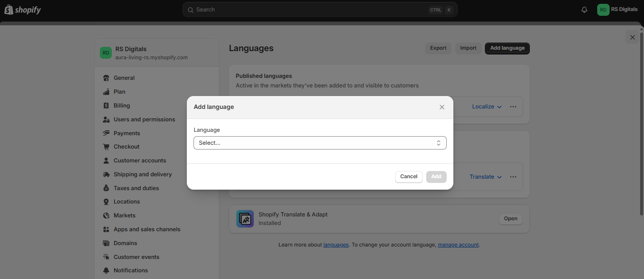Viewport: 644px width, 279px height.
Task: Click the Notifications bell icon in the sidebar
Action: 106,270
